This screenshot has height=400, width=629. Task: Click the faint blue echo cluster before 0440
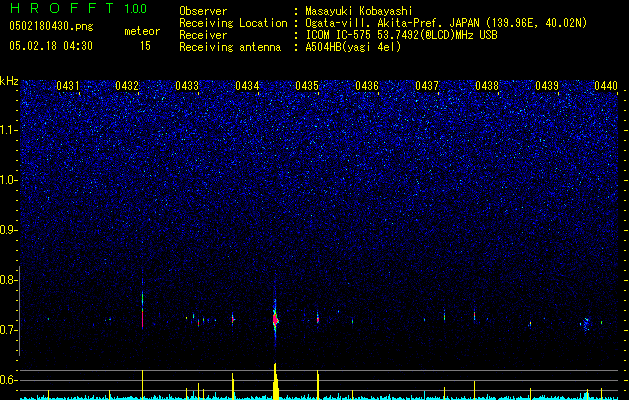click(586, 324)
